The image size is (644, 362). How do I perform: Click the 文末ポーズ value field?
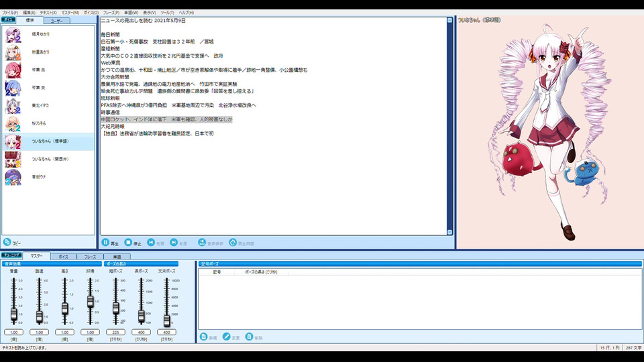[x=167, y=332]
